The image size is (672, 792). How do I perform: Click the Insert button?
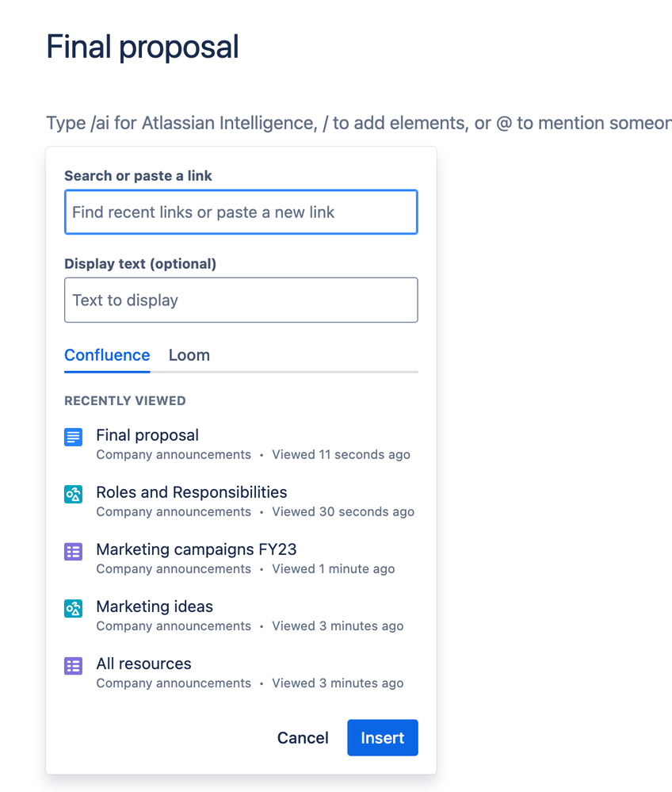click(x=383, y=737)
